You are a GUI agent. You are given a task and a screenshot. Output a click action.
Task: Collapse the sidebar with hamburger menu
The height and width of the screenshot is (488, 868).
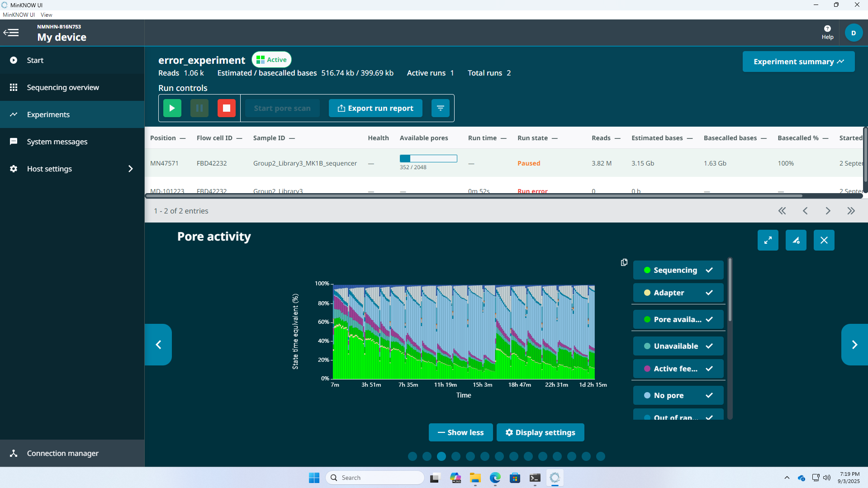11,33
